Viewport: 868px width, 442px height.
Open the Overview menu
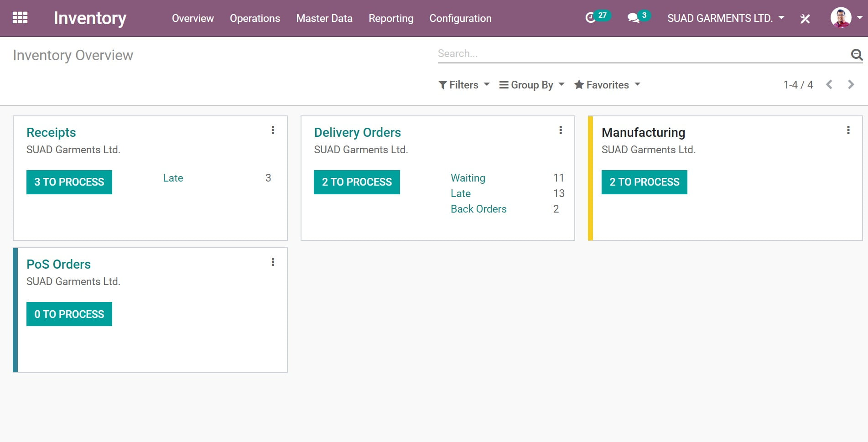click(x=192, y=18)
